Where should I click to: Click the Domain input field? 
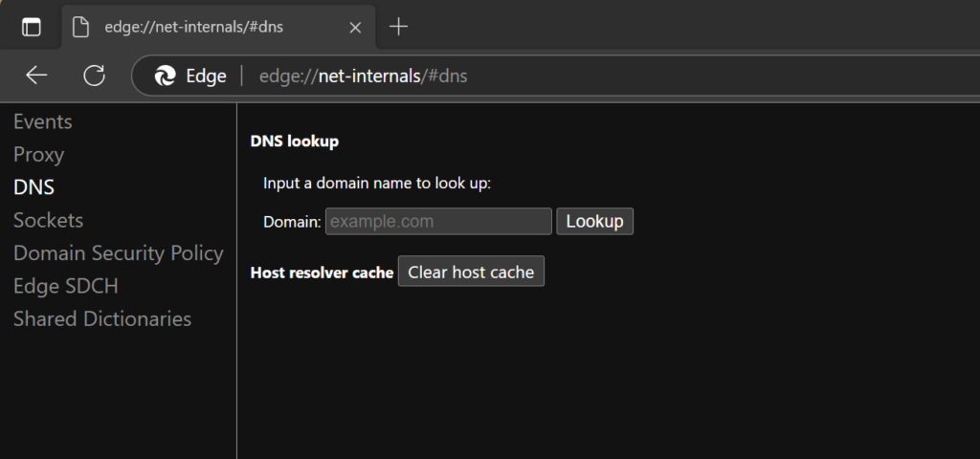pos(438,222)
